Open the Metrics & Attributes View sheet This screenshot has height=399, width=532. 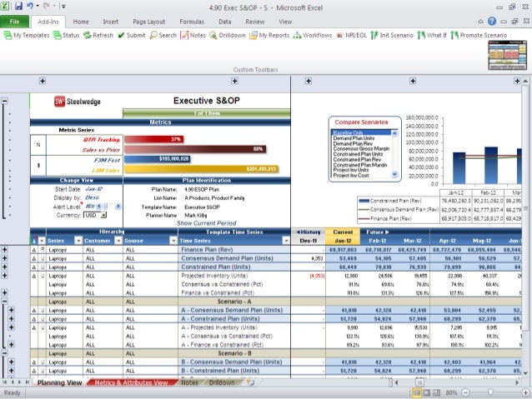[130, 383]
